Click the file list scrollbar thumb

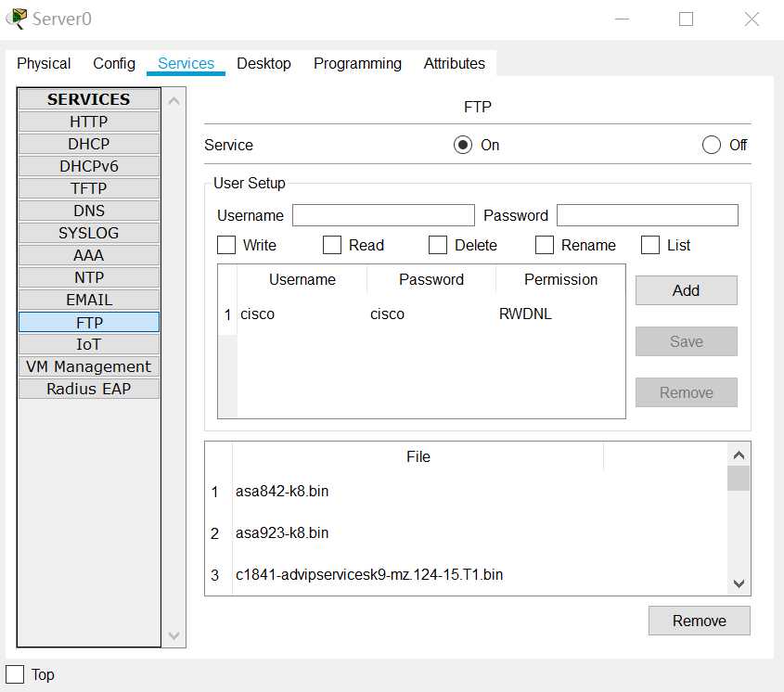[739, 479]
